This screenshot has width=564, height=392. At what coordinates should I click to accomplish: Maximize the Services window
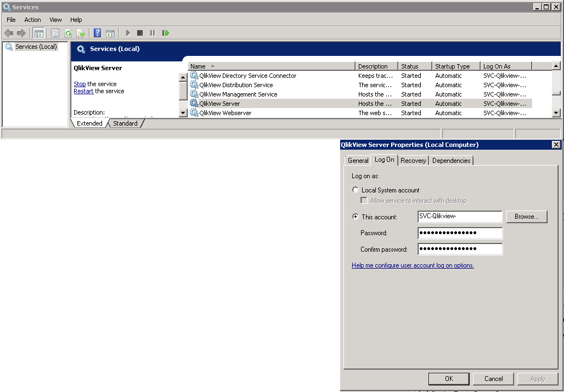click(x=546, y=7)
